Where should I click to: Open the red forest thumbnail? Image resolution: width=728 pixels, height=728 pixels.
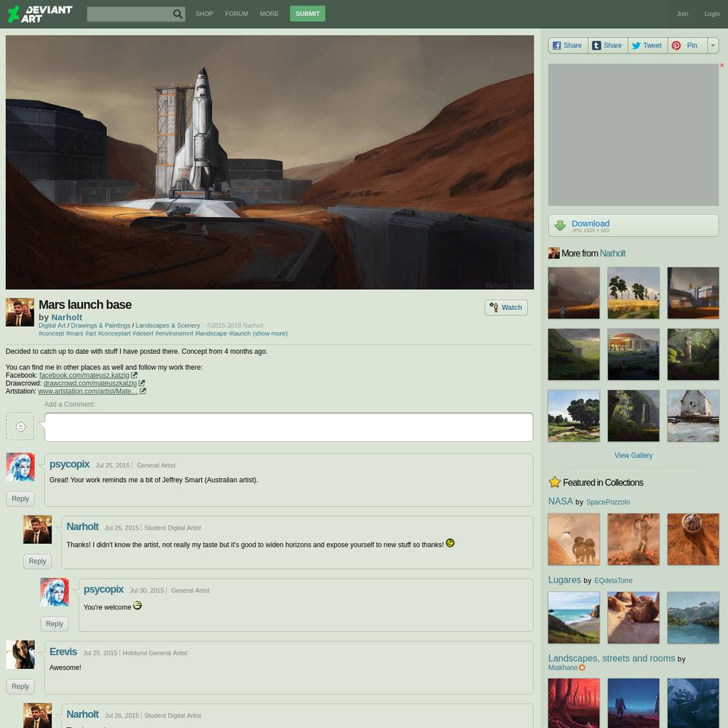pyautogui.click(x=574, y=703)
